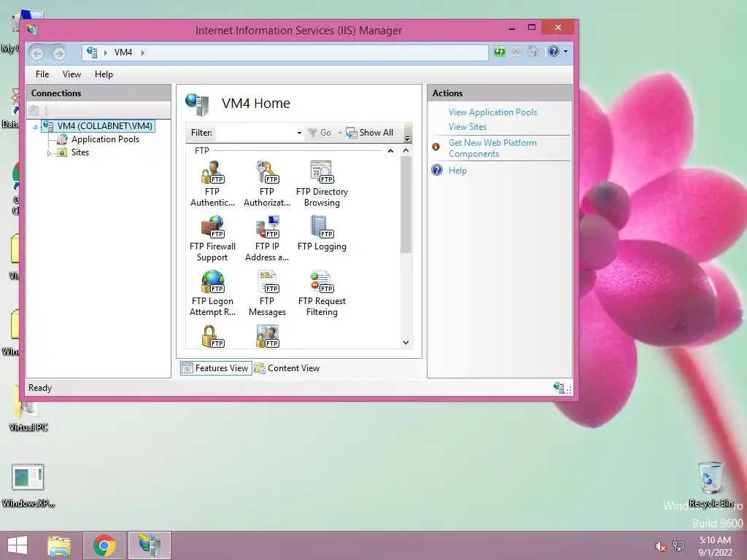Open the Virtual PC desktop shortcut
This screenshot has width=747, height=560.
pyautogui.click(x=28, y=414)
